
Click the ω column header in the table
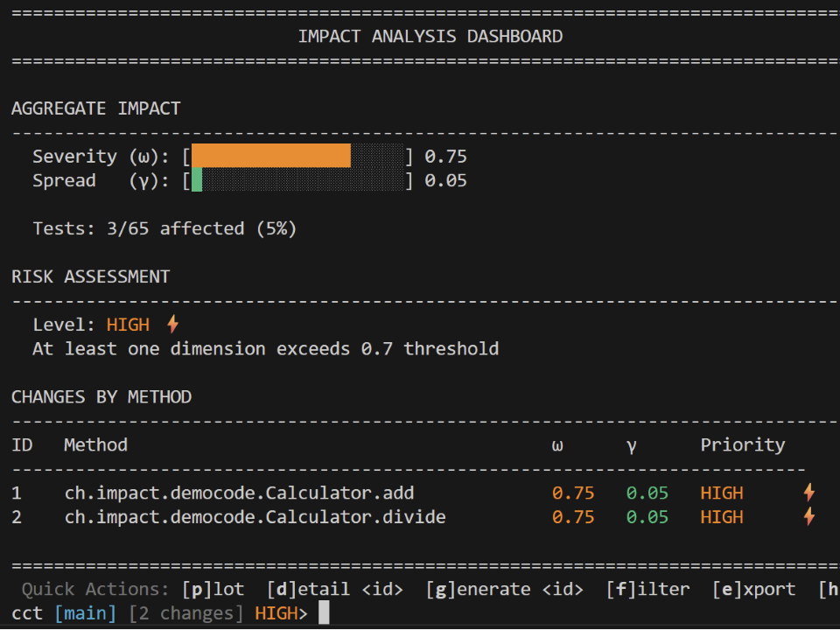coord(557,445)
